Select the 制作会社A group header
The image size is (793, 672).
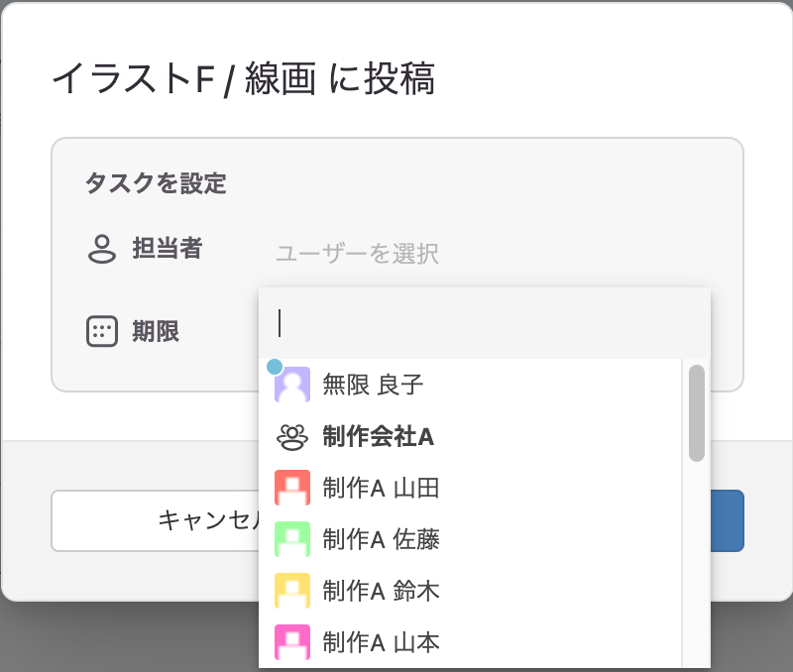[x=470, y=437]
